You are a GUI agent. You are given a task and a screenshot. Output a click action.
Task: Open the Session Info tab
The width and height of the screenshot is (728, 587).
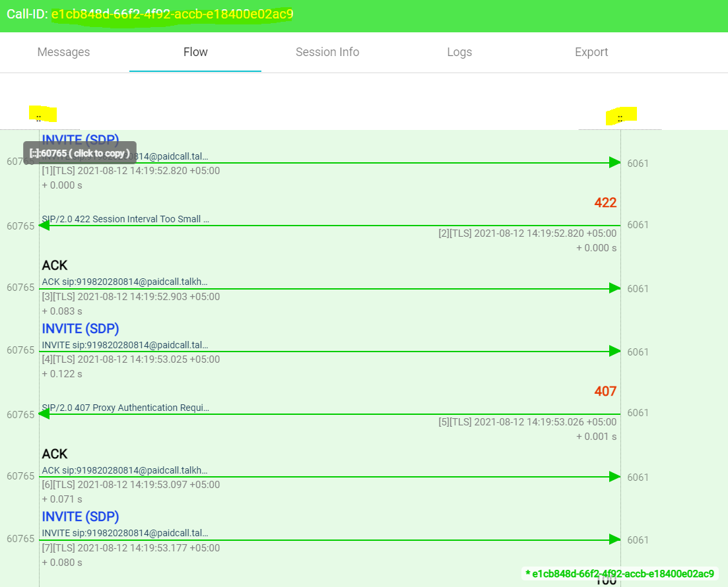(x=327, y=52)
